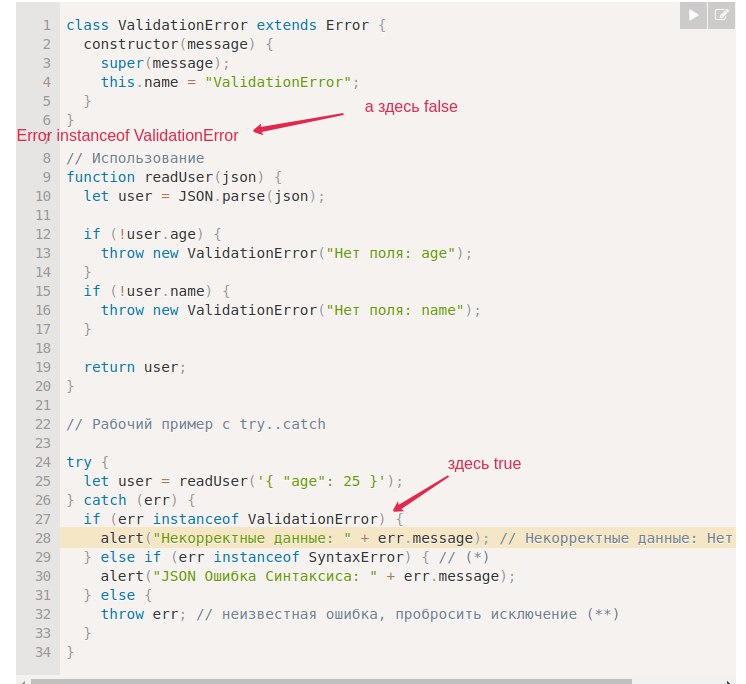Image resolution: width=746 pixels, height=684 pixels.
Task: Click 'catch (err)' on line 26
Action: point(130,500)
